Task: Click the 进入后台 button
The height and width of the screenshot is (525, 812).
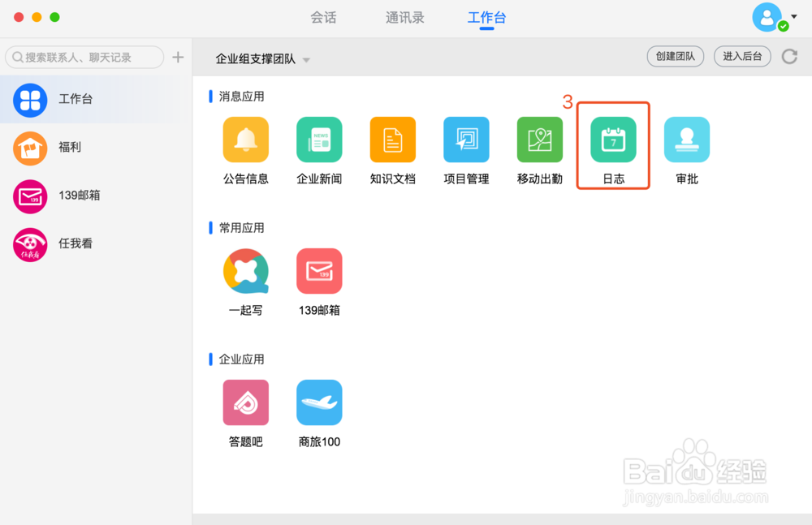Action: tap(741, 57)
